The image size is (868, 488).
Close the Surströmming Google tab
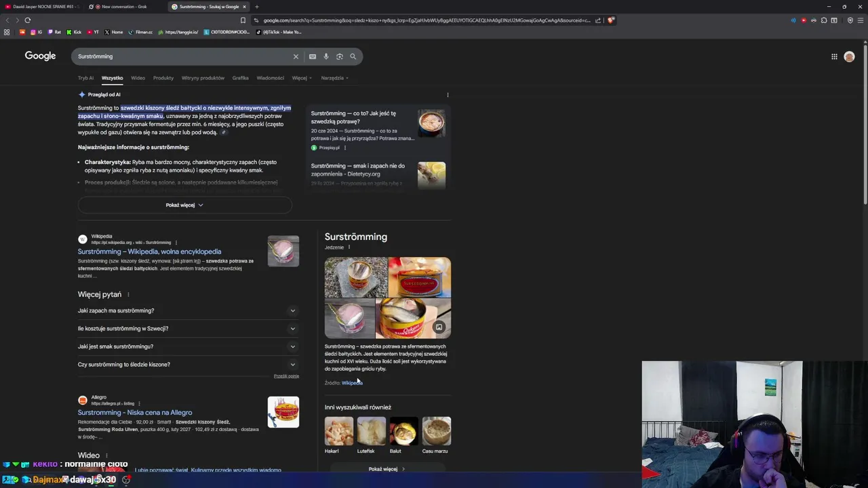click(244, 7)
